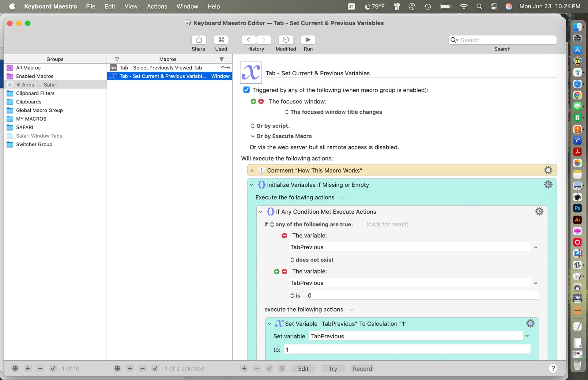Click '(click for result)' condition text
This screenshot has width=588, height=380.
387,224
